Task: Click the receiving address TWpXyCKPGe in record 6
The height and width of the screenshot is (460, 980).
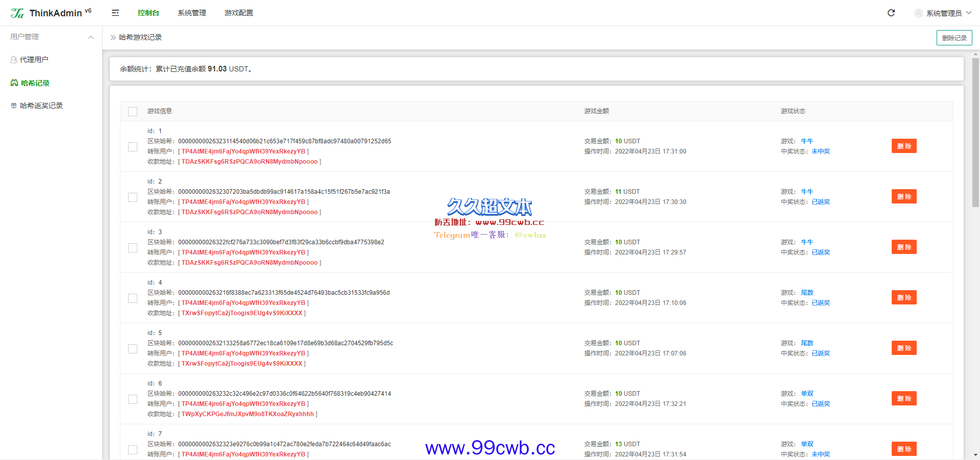Action: pyautogui.click(x=248, y=414)
